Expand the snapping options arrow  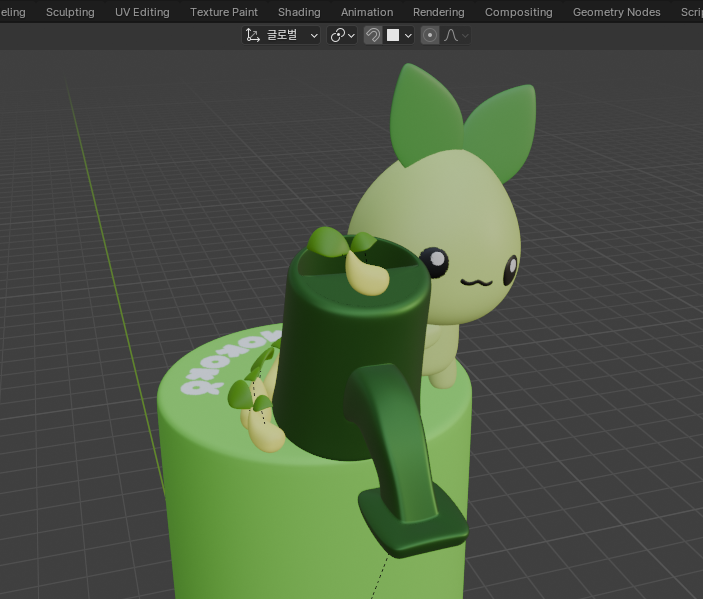[408, 35]
